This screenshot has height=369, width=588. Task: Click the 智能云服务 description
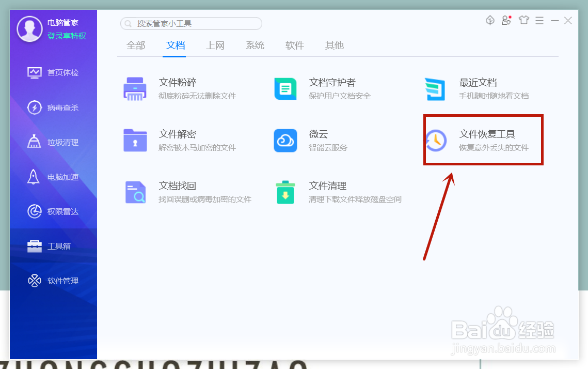[x=328, y=147]
